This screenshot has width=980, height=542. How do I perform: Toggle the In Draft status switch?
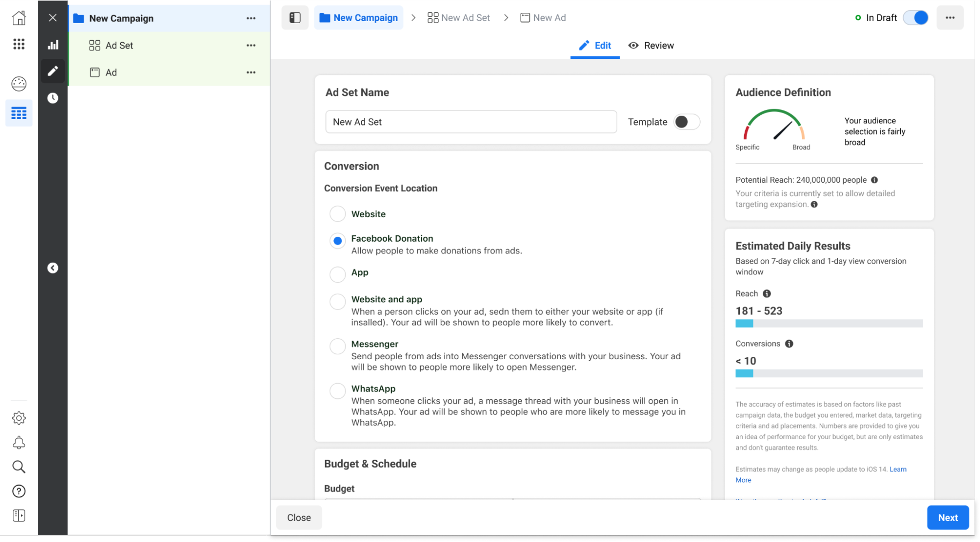point(918,17)
